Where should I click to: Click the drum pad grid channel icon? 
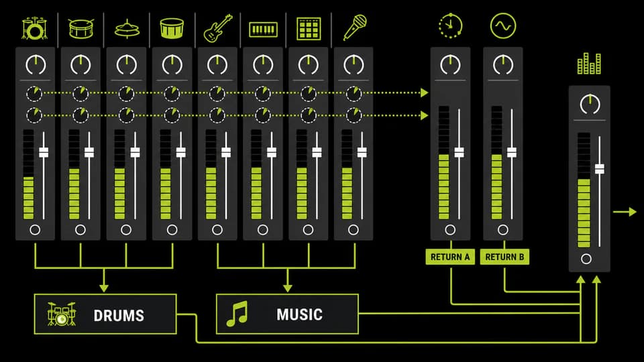coord(309,29)
